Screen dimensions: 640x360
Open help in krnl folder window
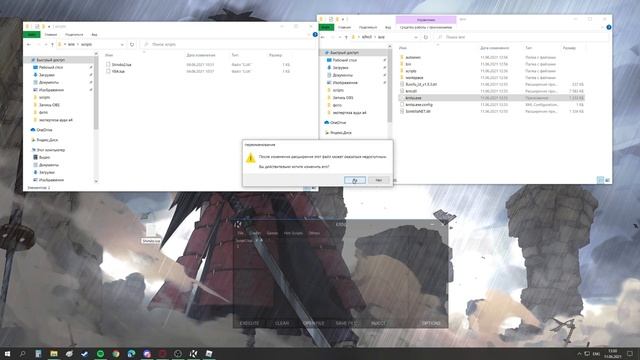point(609,27)
